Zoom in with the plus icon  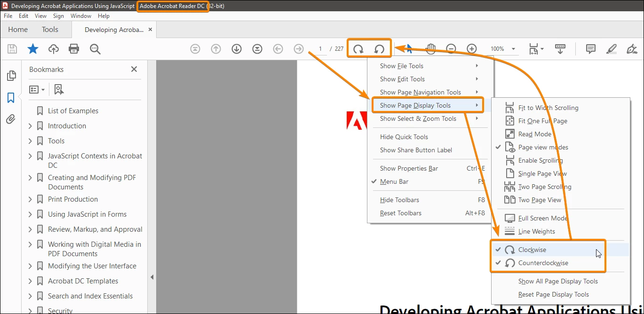472,49
